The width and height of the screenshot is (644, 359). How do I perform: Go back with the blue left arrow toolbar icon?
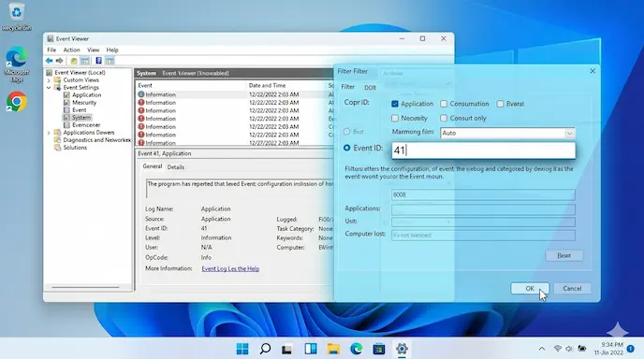pos(49,61)
